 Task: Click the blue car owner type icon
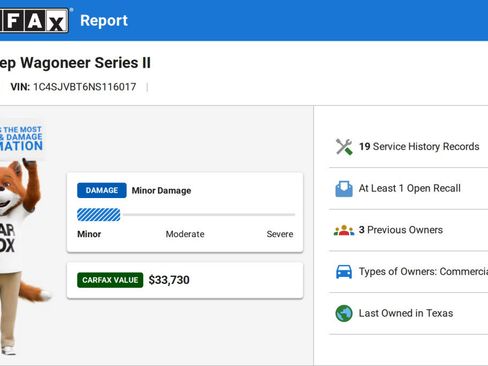[344, 272]
